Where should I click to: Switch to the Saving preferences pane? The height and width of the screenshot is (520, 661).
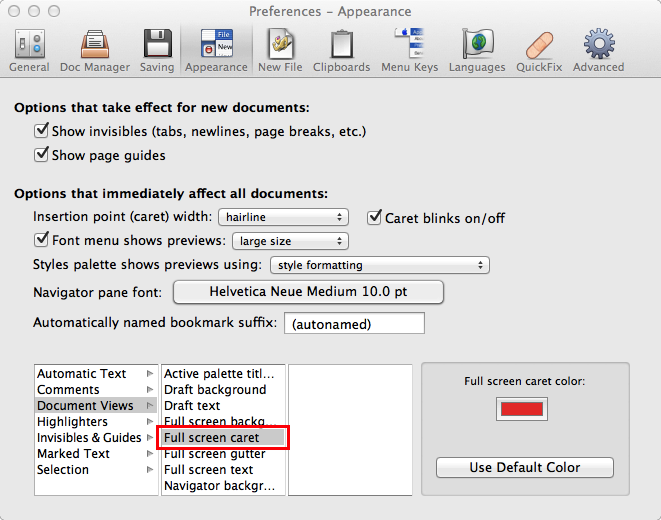pyautogui.click(x=157, y=50)
